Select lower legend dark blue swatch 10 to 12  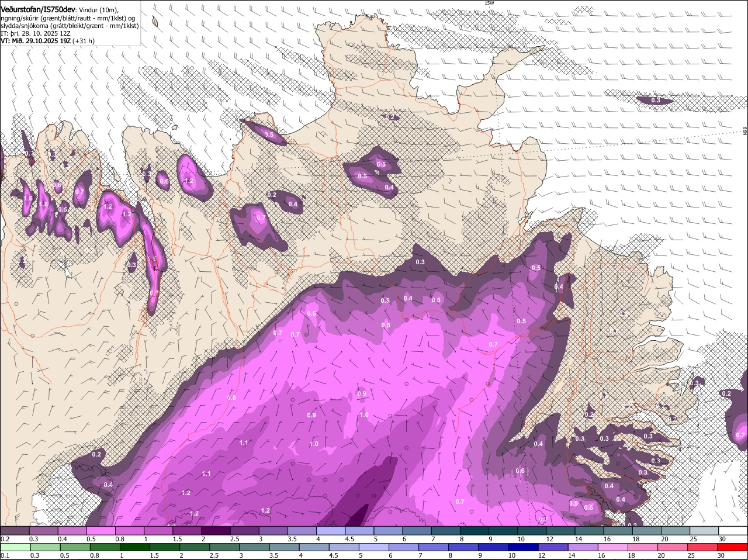tap(522, 547)
